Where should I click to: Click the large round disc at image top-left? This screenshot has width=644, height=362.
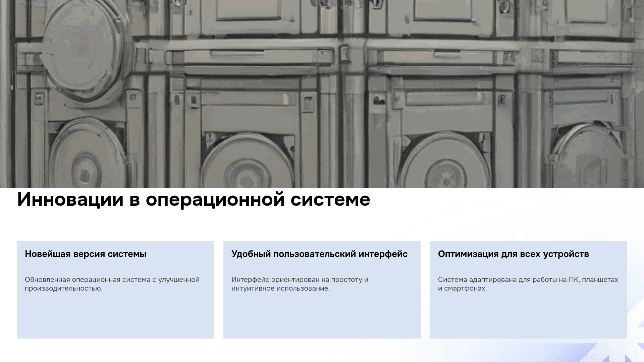click(x=83, y=48)
